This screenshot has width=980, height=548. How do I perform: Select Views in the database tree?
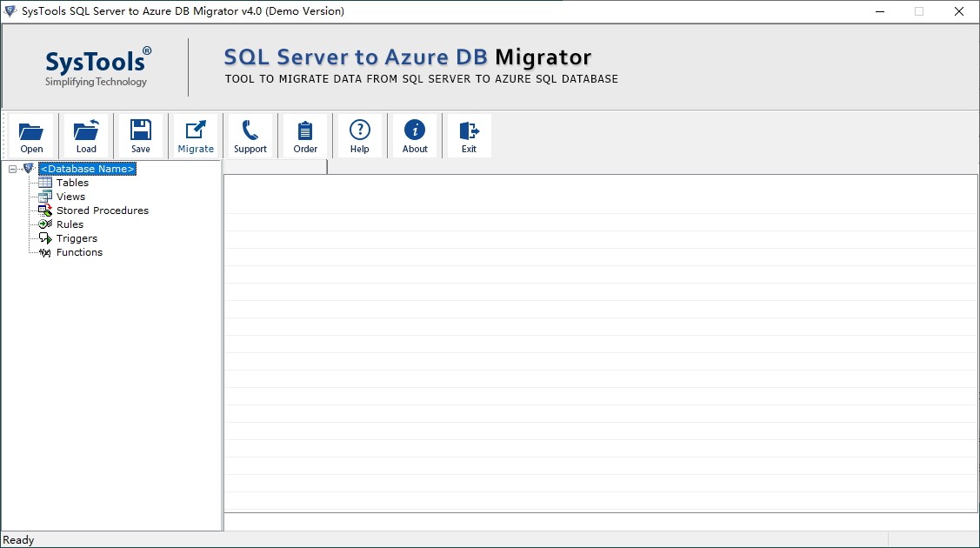[70, 197]
